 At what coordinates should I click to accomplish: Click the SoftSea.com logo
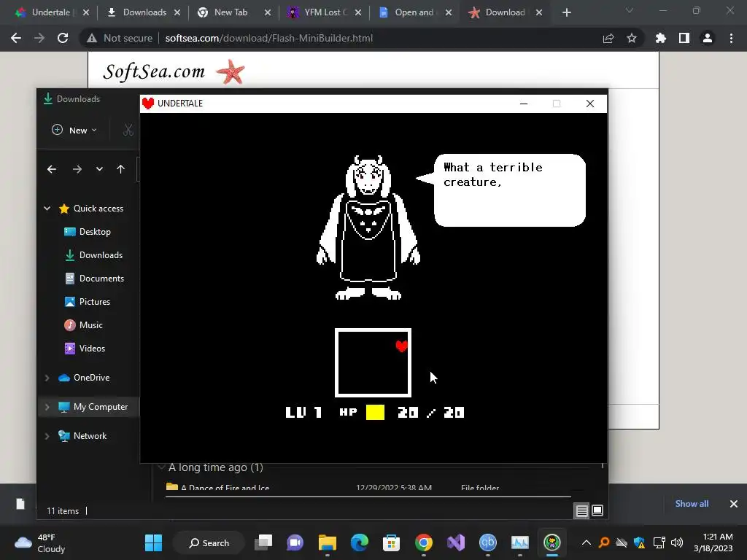[x=174, y=71]
